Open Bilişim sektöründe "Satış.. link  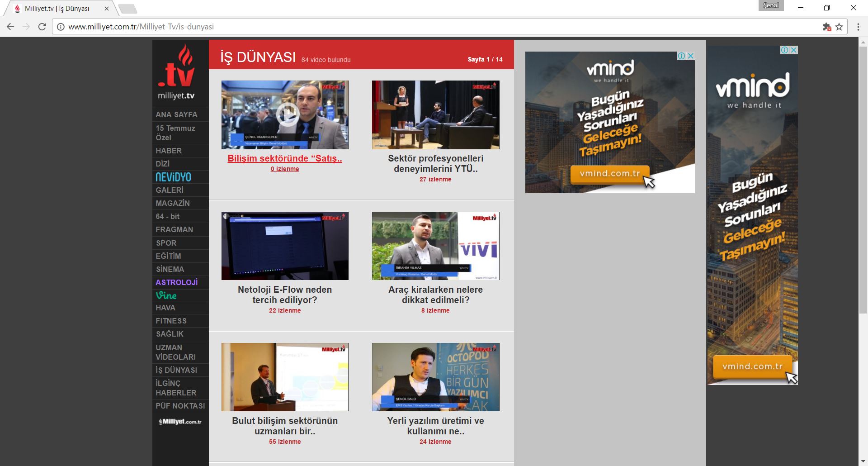click(x=285, y=158)
